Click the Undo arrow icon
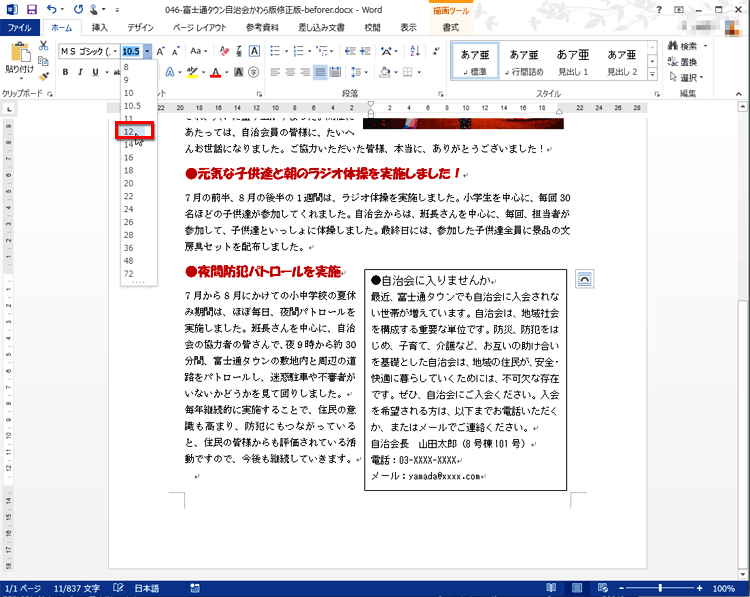The height and width of the screenshot is (597, 750). 52,9
